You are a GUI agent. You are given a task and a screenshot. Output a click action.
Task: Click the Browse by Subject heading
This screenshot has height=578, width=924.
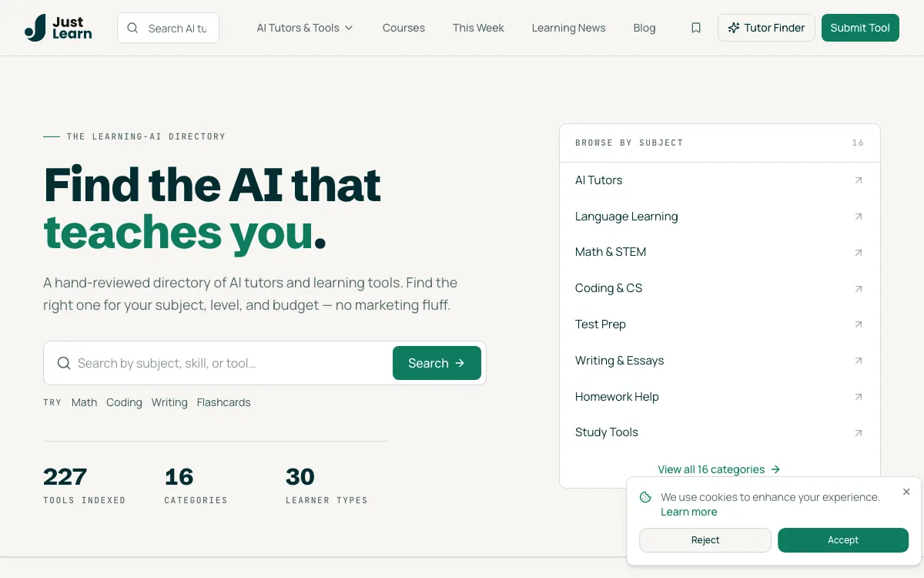pos(629,143)
